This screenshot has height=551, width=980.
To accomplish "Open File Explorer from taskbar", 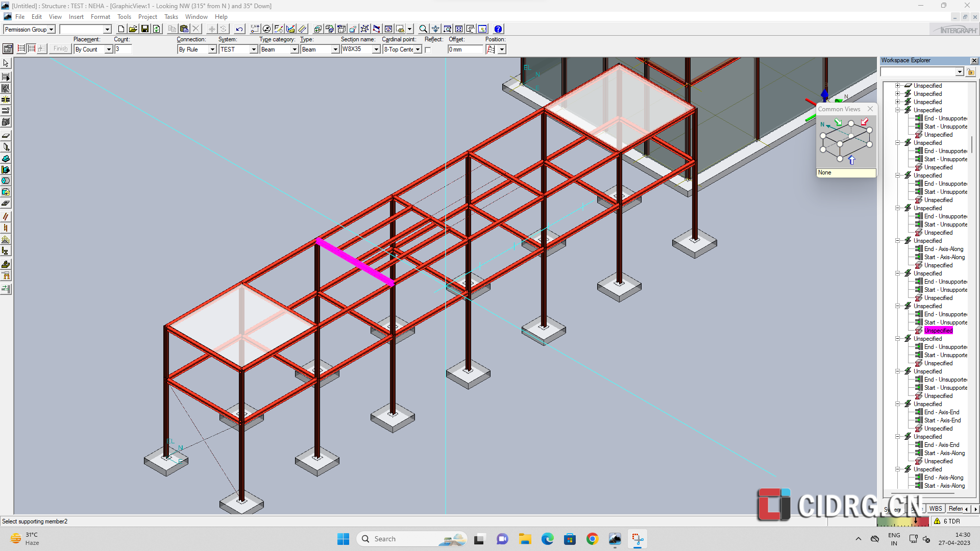I will 525,539.
